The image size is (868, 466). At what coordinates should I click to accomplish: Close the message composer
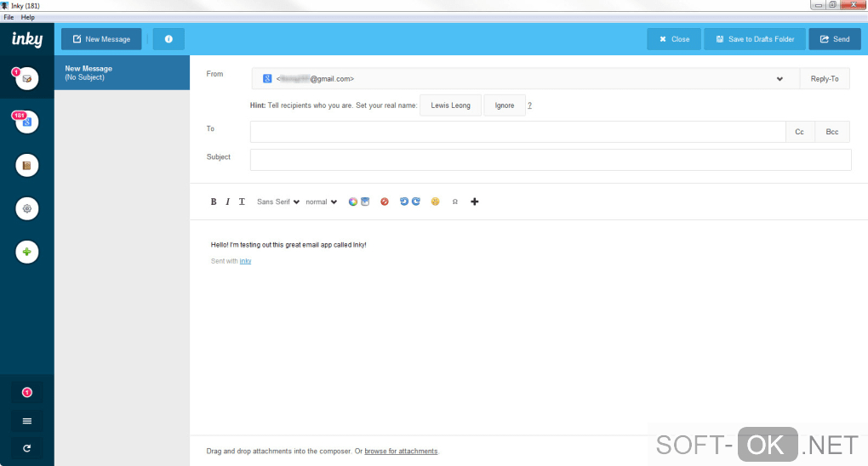click(674, 39)
